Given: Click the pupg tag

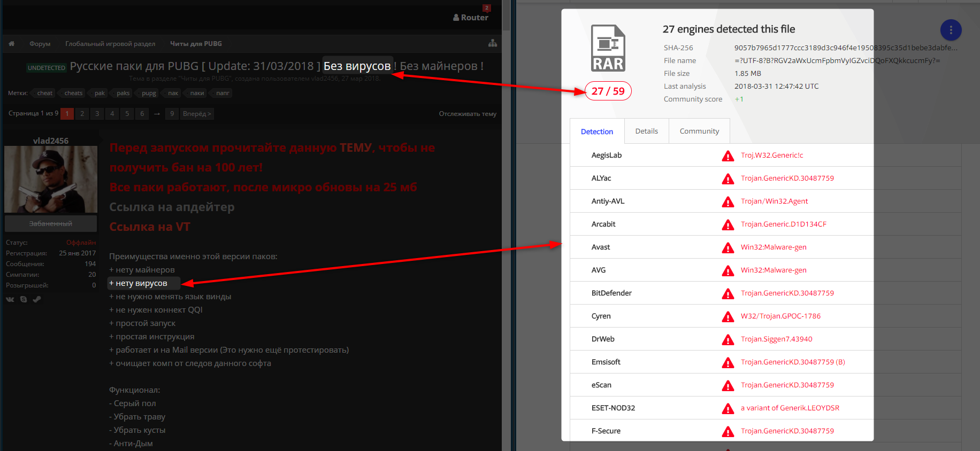Looking at the screenshot, I should click(149, 93).
